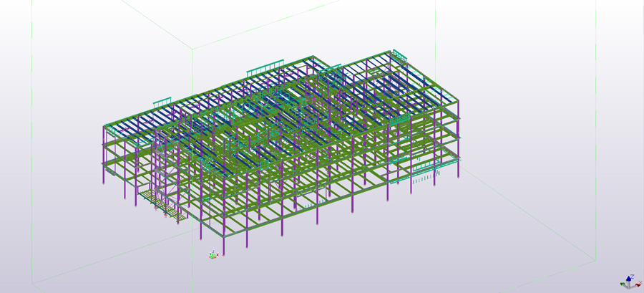644x293 pixels.
Task: Click the top corner of the work area box
Action: (x=192, y=48)
